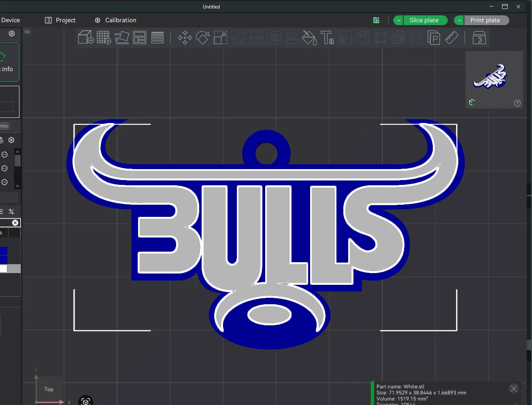The height and width of the screenshot is (405, 532).
Task: Select the second blue filament color swatch
Action: click(3, 260)
